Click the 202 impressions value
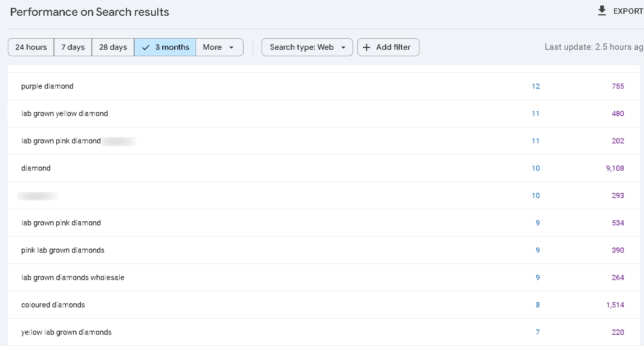This screenshot has width=644, height=346. pos(618,141)
